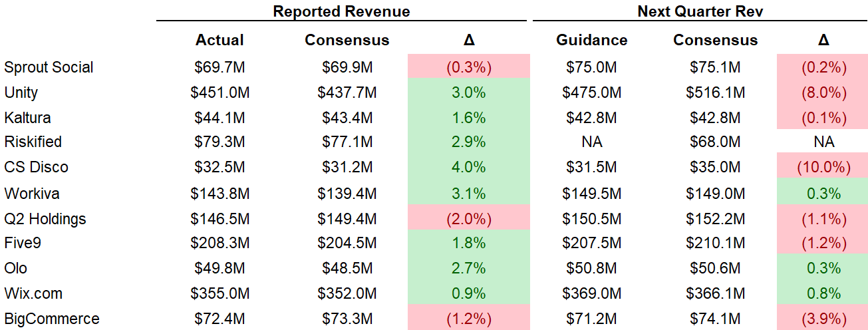
Task: Select the Riskified company name
Action: pyautogui.click(x=33, y=142)
